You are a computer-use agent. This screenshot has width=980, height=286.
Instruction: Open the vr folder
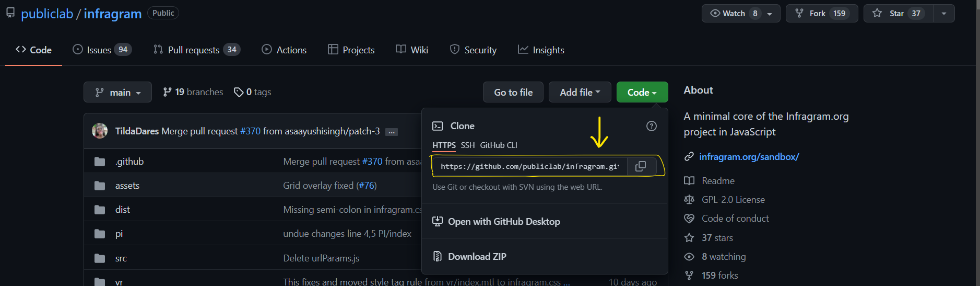click(x=119, y=282)
